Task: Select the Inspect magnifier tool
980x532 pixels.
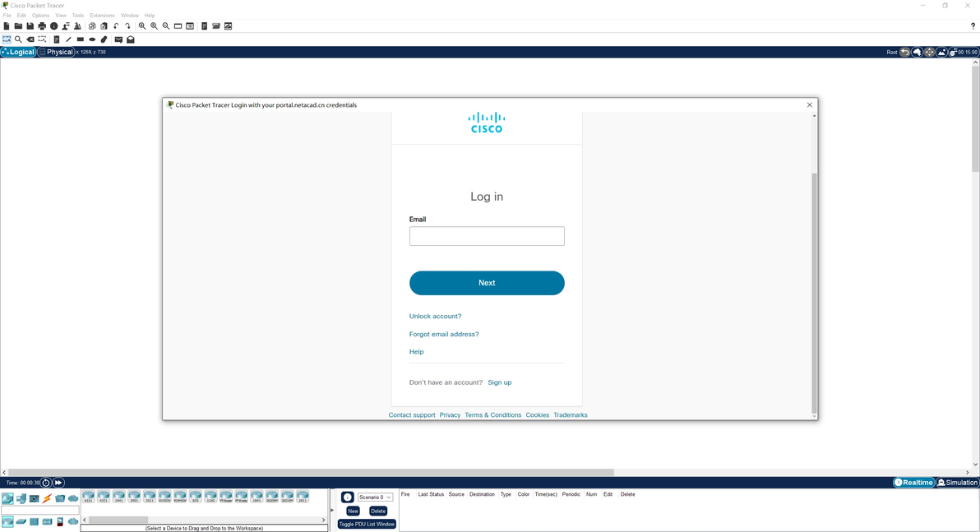Action: 18,39
